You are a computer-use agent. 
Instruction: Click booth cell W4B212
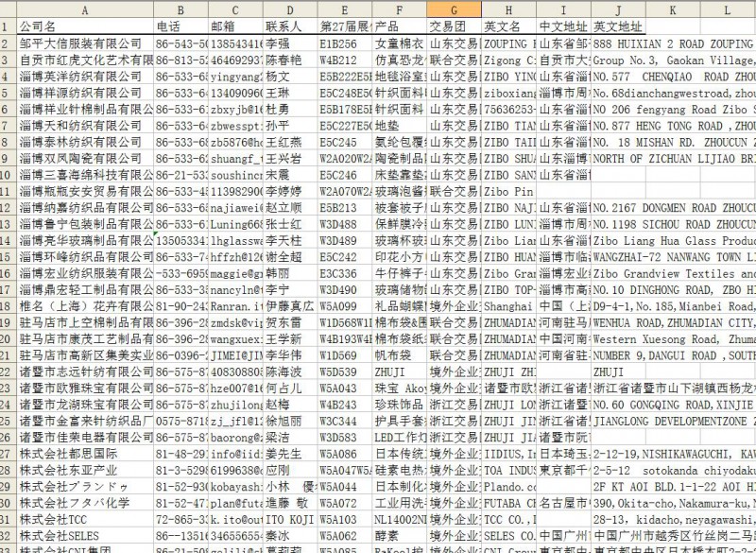point(345,60)
